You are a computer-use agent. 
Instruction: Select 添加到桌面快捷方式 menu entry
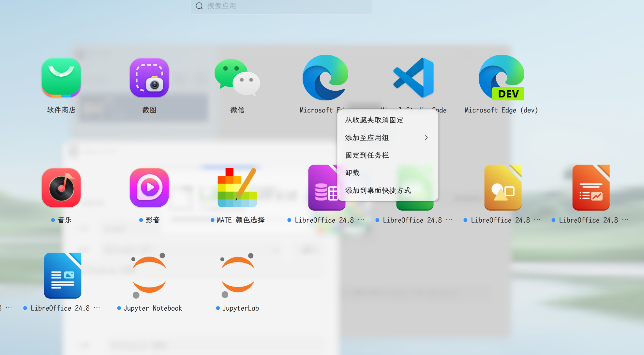tap(388, 190)
